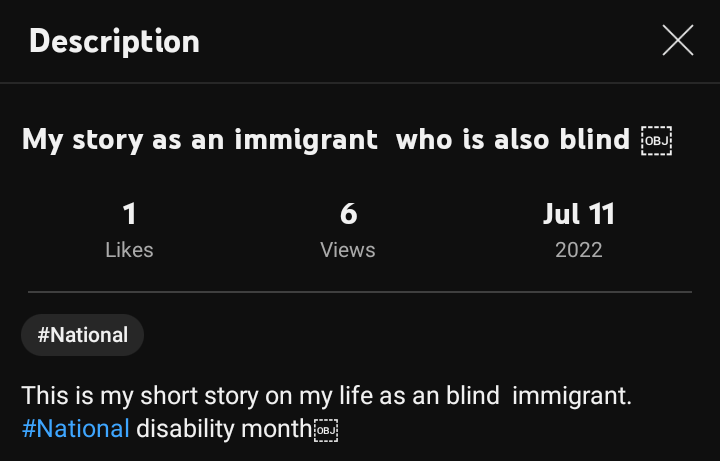The image size is (720, 461).
Task: Close the Description panel with the X
Action: coord(677,41)
